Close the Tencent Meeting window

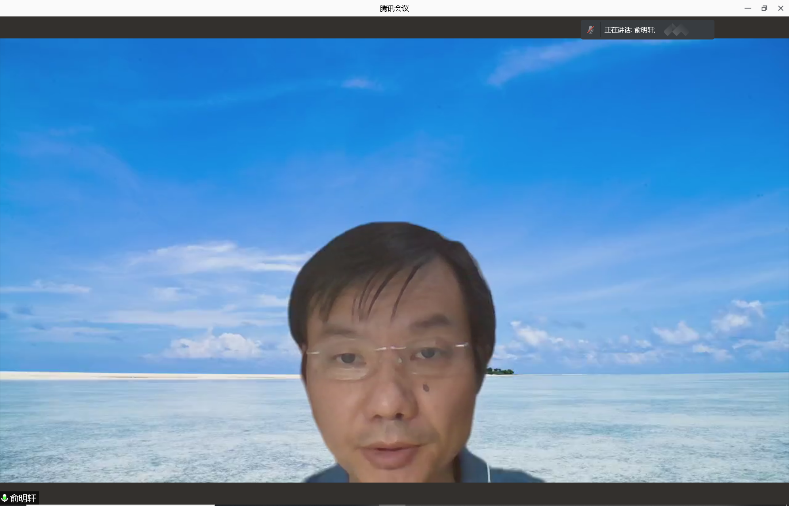tap(780, 8)
